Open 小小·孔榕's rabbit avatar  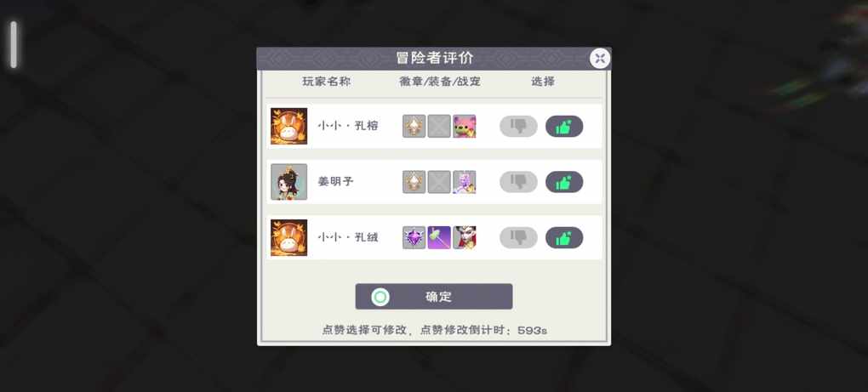point(289,127)
